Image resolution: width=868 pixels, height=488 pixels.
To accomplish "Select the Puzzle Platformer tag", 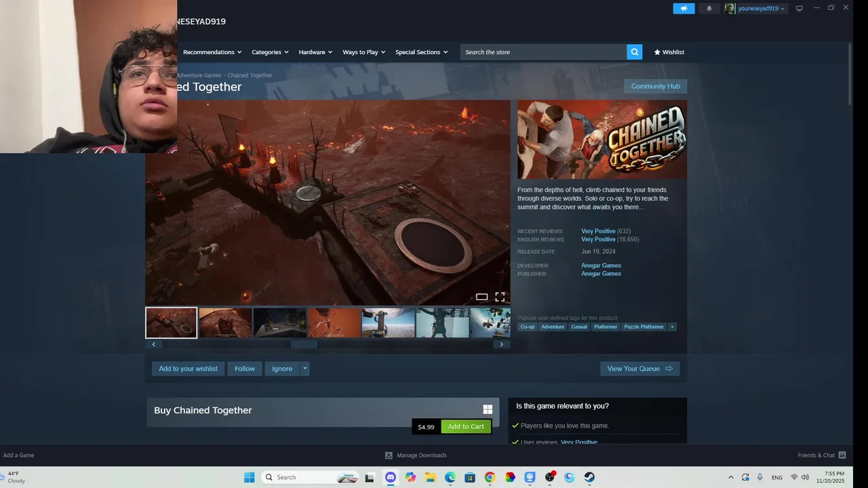I will click(644, 327).
